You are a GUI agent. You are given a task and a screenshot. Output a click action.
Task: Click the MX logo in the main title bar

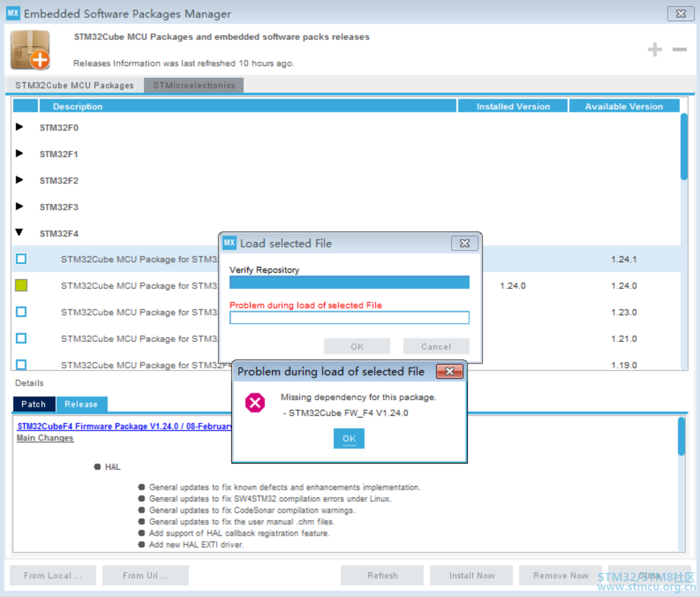click(13, 13)
